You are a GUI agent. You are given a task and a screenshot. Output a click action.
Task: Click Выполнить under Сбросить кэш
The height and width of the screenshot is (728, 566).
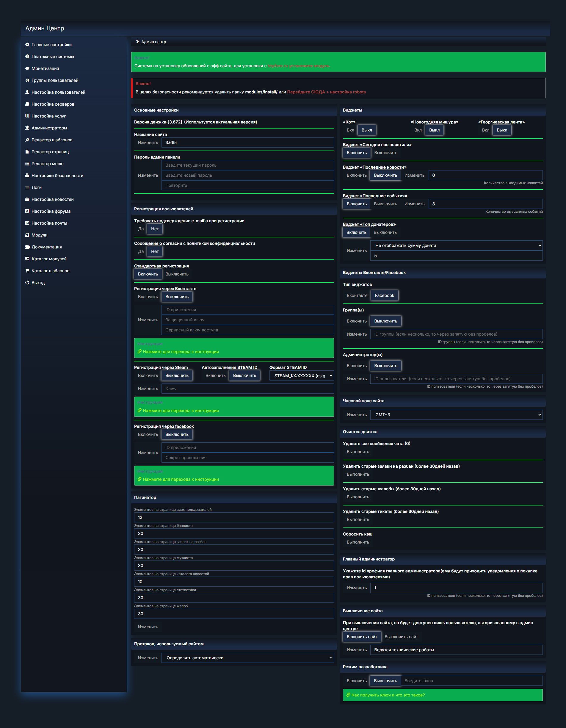click(x=358, y=542)
